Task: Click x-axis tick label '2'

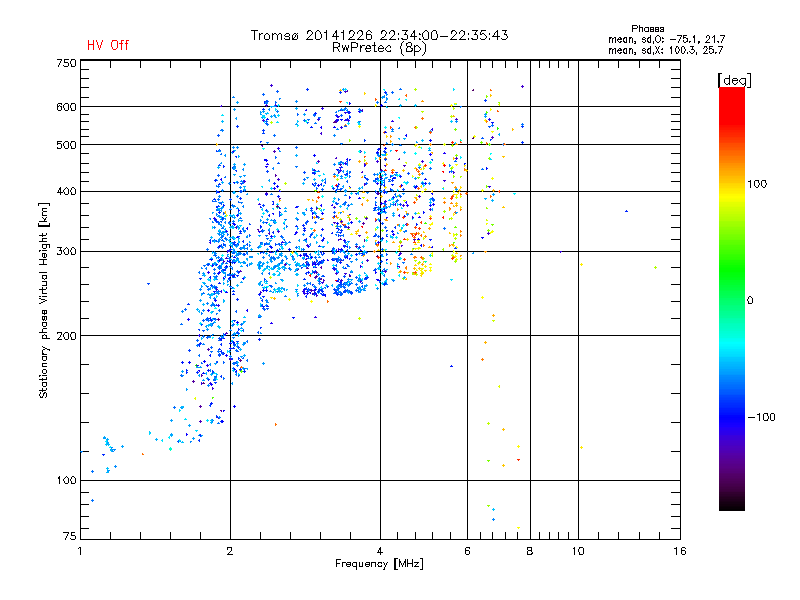Action: pos(230,551)
